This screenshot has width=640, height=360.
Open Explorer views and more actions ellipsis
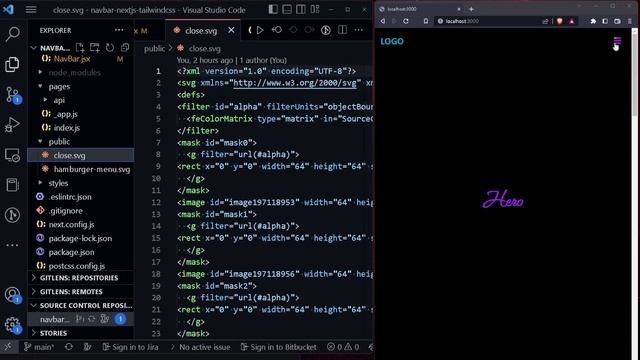(119, 30)
